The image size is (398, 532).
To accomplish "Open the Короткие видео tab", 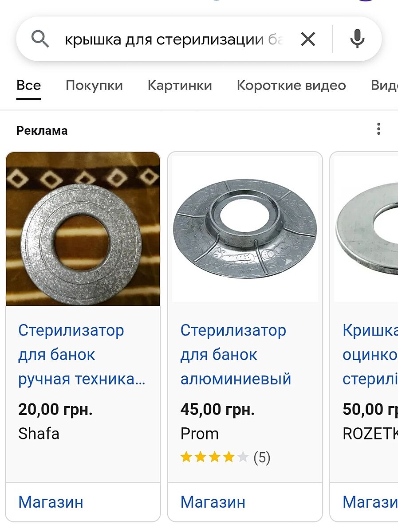I will click(291, 85).
